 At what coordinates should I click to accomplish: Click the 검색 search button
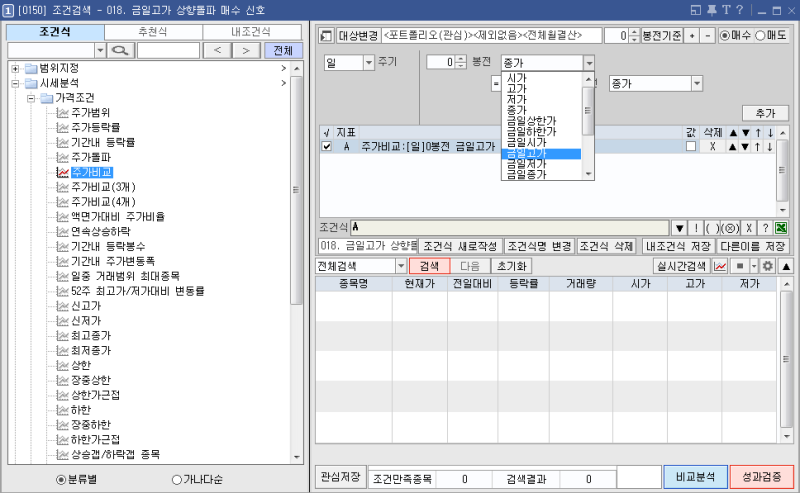pos(429,266)
